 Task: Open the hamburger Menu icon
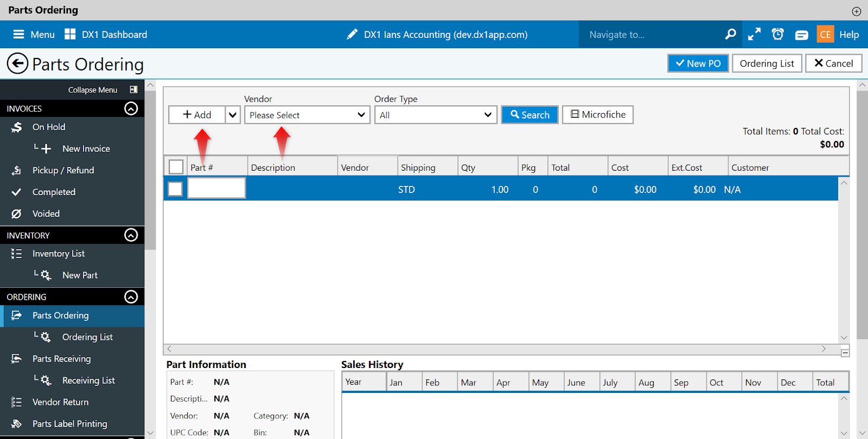[x=18, y=34]
